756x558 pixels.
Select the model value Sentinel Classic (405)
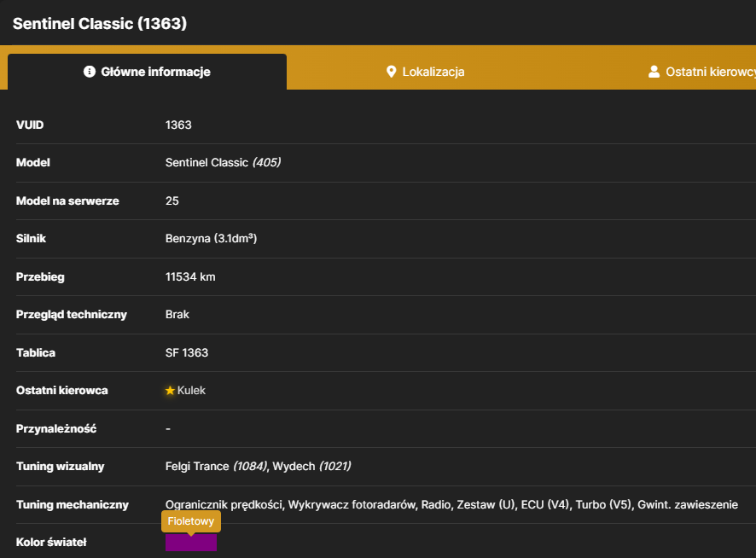point(224,162)
